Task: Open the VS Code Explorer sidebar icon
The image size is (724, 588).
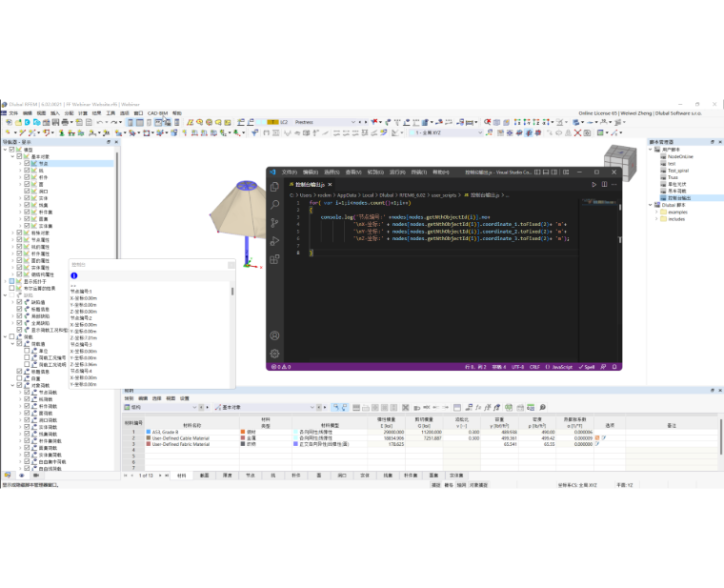Action: [274, 187]
